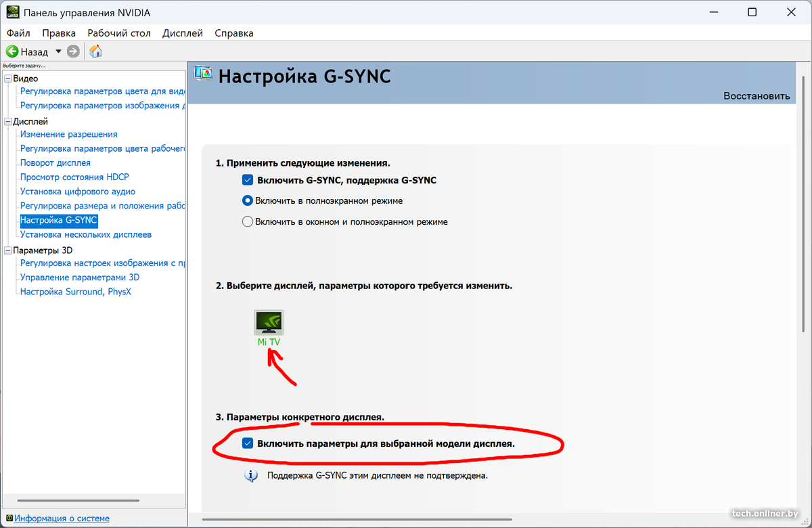
Task: Select Включить в полноэкранном режиме radio button
Action: [x=248, y=200]
